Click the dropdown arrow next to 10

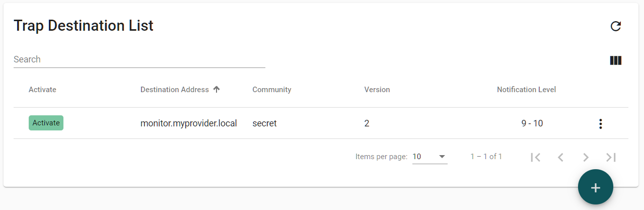pyautogui.click(x=442, y=157)
